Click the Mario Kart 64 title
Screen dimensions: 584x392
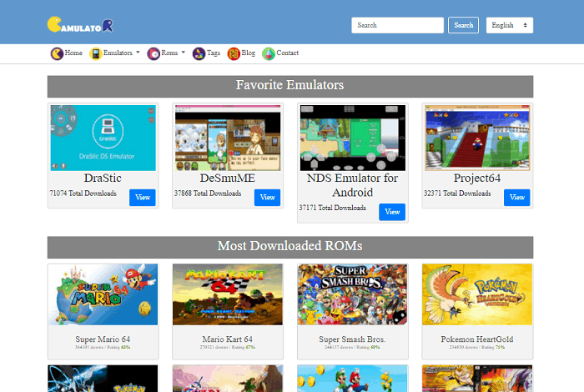228,339
